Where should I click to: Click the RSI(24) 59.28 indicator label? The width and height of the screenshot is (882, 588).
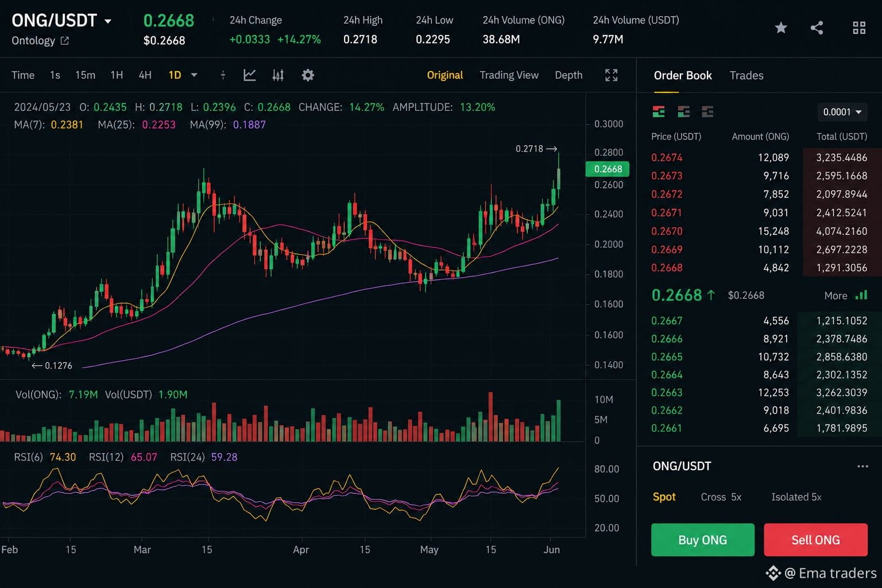click(x=204, y=457)
